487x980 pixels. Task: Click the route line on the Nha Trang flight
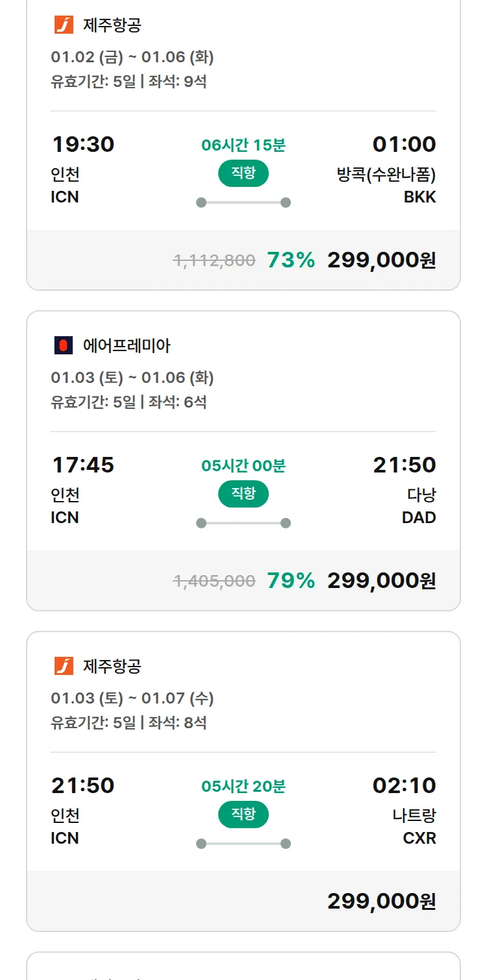pyautogui.click(x=243, y=844)
